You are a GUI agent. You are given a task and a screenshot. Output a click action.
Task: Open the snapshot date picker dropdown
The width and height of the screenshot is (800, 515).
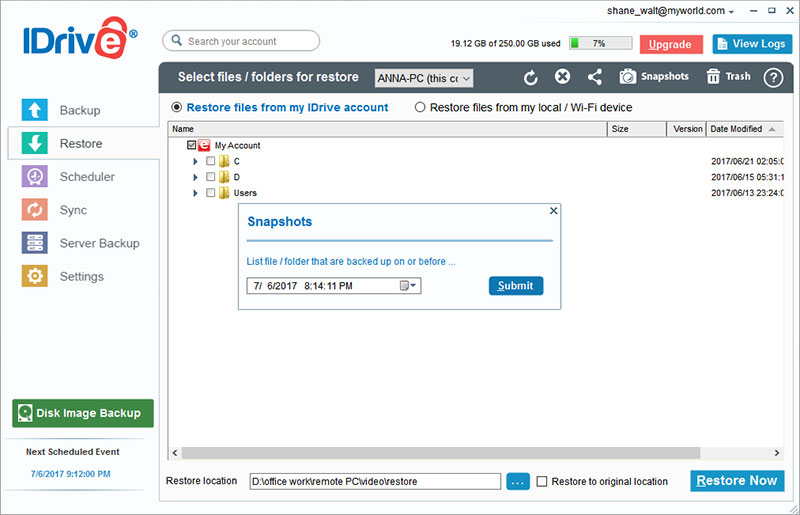coord(408,286)
